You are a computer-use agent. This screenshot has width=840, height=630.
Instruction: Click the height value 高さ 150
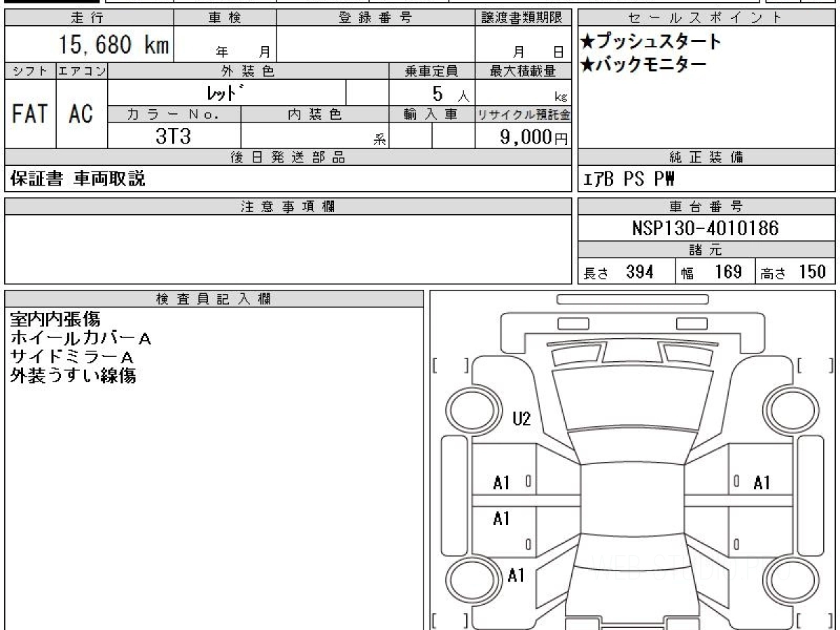pyautogui.click(x=794, y=272)
